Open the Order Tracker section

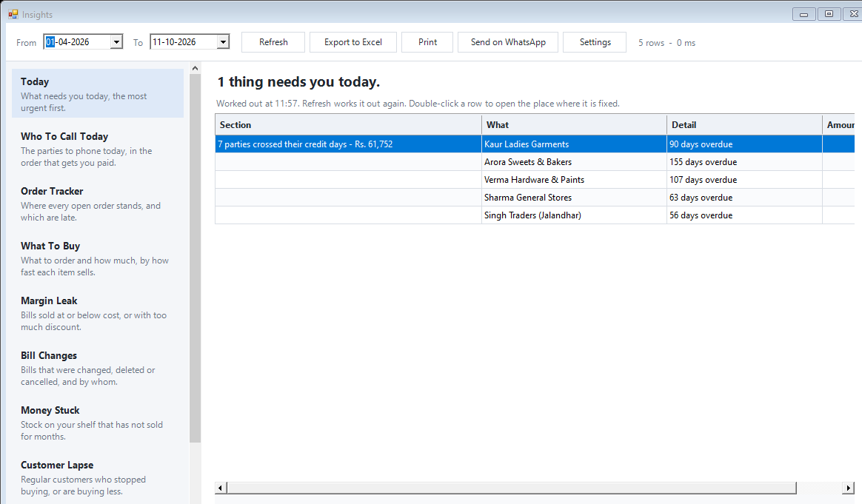tap(98, 204)
